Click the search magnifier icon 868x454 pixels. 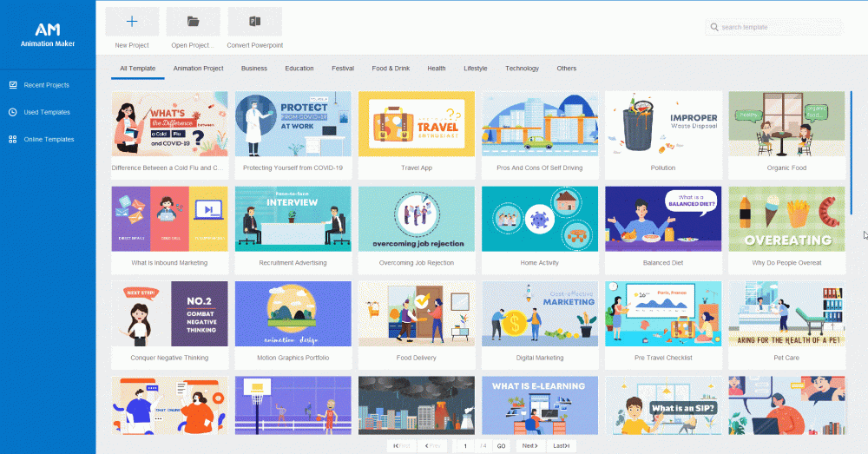(714, 27)
